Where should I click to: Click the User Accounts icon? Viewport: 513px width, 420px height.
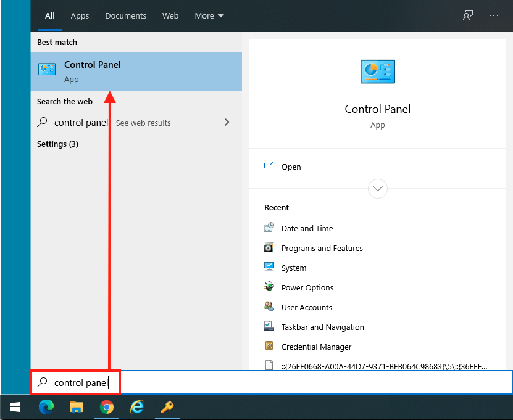click(269, 307)
